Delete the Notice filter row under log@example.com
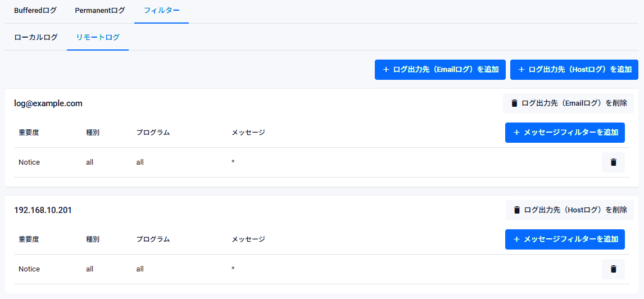Image resolution: width=644 pixels, height=299 pixels. (613, 162)
